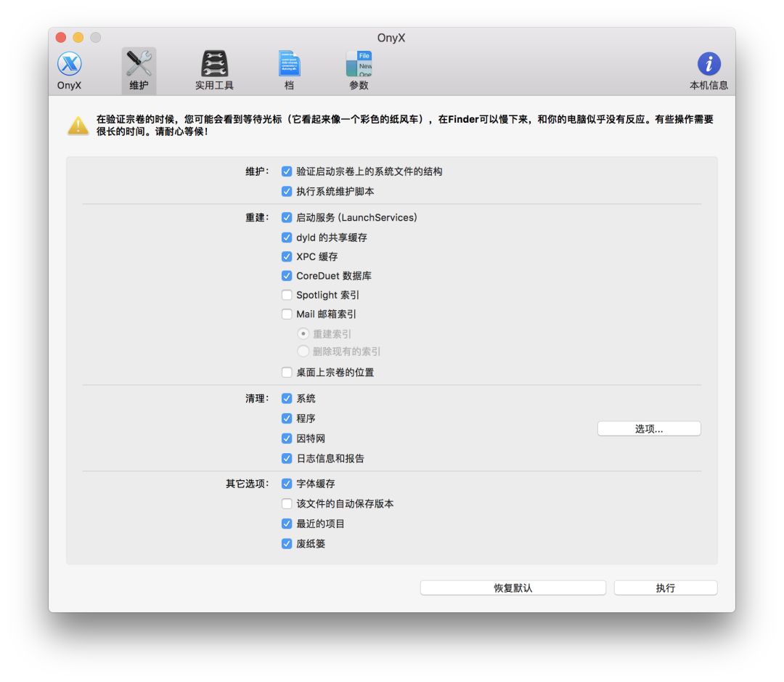784x682 pixels.
Task: Uncheck 废纸篓 option
Action: (x=287, y=544)
